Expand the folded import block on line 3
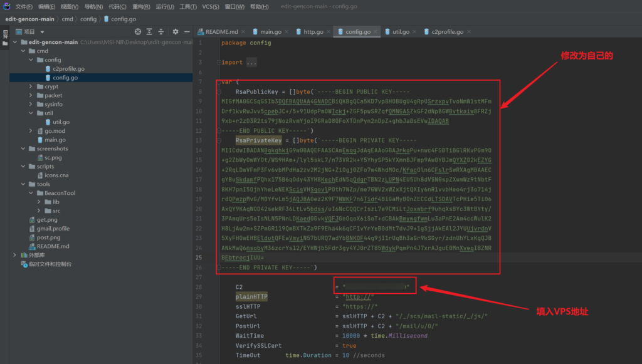The height and width of the screenshot is (364, 642). pos(219,63)
